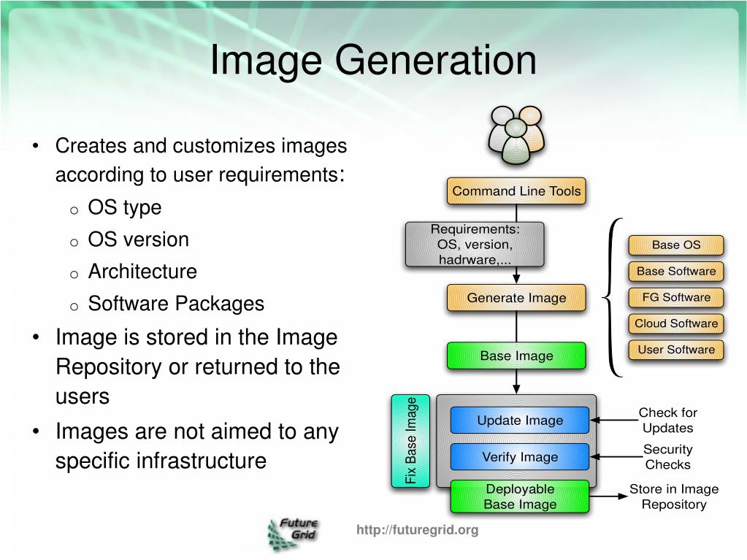Select the Verify Image box

click(520, 457)
